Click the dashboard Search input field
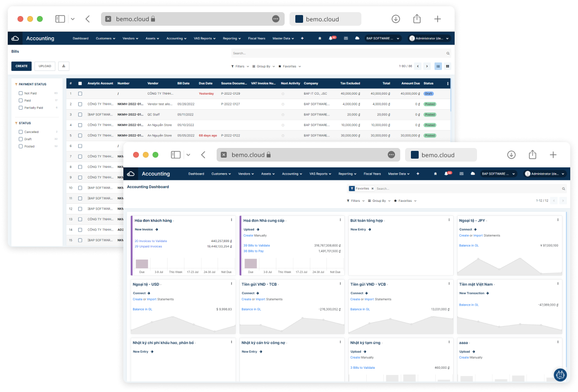578x392 pixels. coord(468,189)
